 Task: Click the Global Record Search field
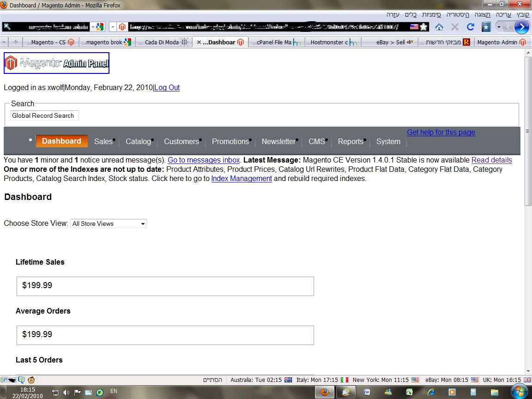tap(44, 116)
